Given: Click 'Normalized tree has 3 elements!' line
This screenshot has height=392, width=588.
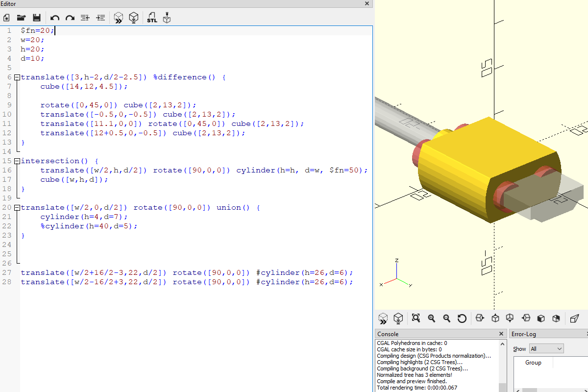Looking at the screenshot, I should point(415,375).
